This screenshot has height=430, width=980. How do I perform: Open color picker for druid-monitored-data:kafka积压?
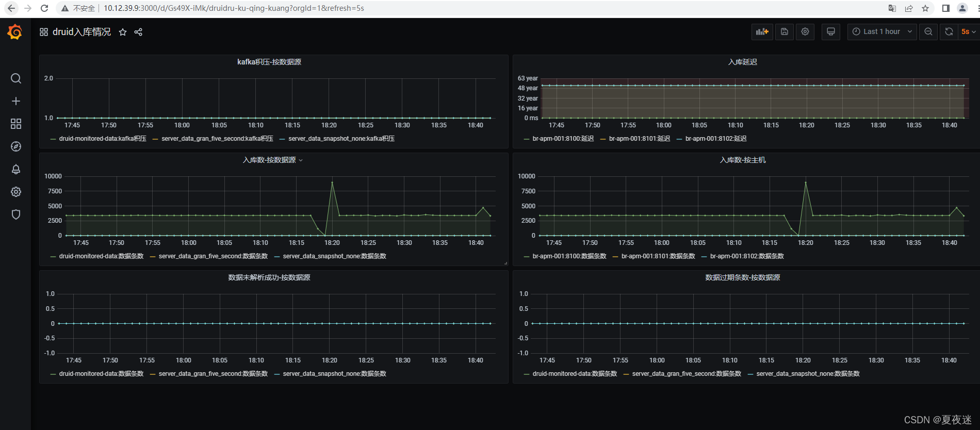pos(53,139)
